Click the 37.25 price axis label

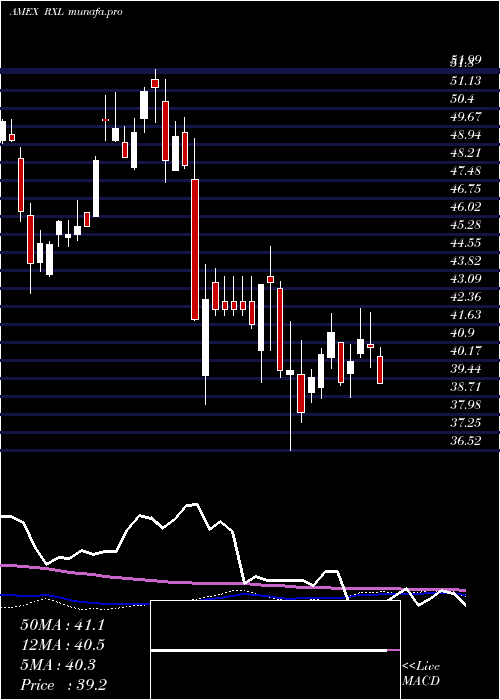pos(466,423)
